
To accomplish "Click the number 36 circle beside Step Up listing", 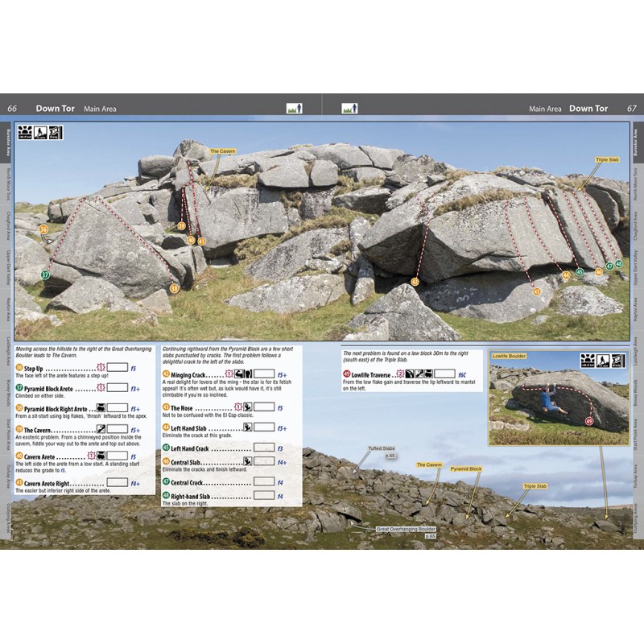I will [21, 366].
